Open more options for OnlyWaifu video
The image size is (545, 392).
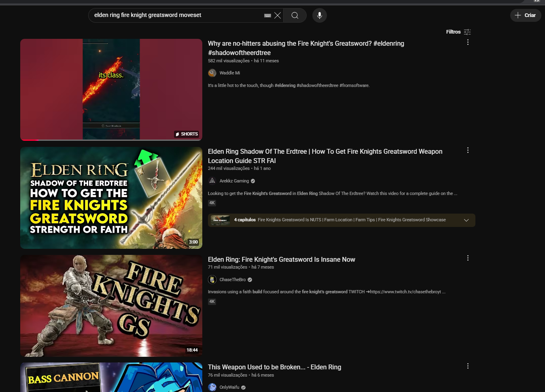click(468, 366)
